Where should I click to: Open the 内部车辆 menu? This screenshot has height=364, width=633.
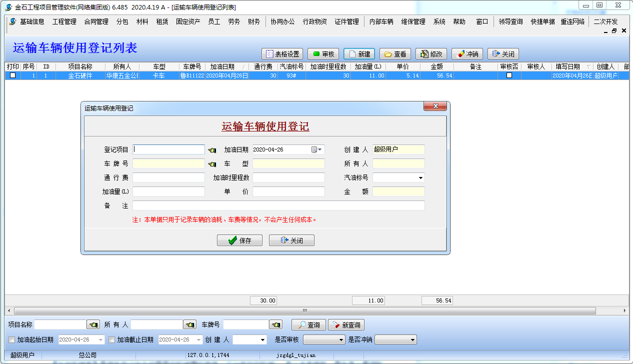pyautogui.click(x=381, y=22)
